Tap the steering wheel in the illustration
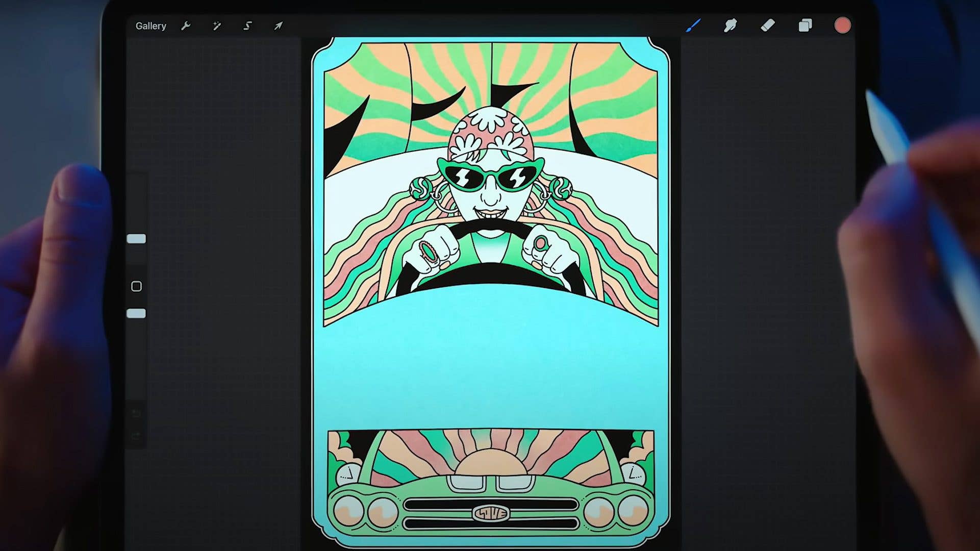The image size is (980, 551). point(490,278)
